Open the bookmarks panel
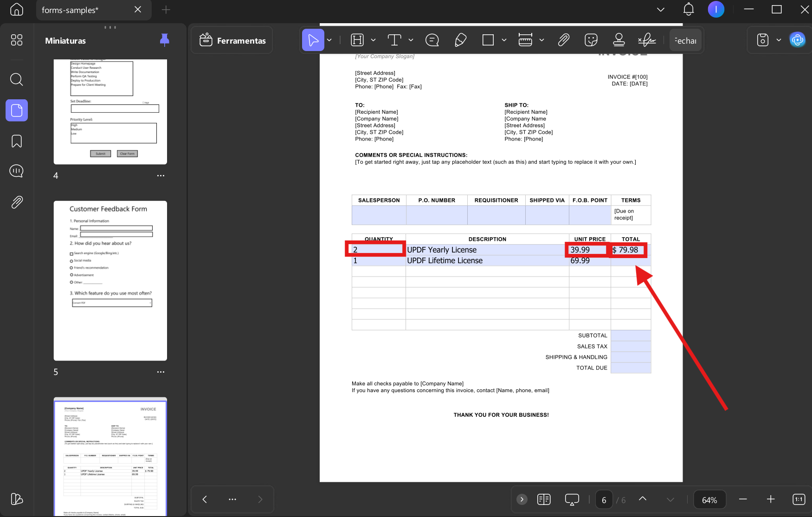Screen dimensions: 812x517 pyautogui.click(x=17, y=141)
